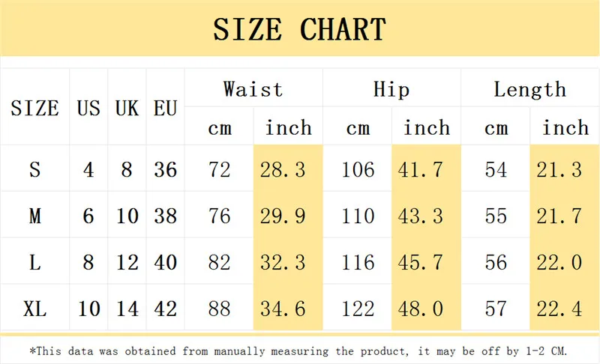Click EU size value 38
The height and width of the screenshot is (364, 600).
[x=165, y=216]
